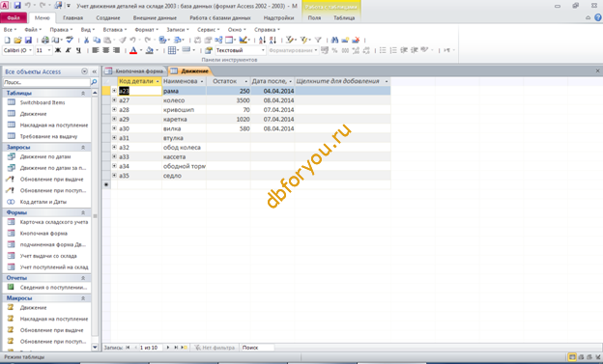Select the cell 3500 in Остаток column
This screenshot has width=603, height=364.
click(228, 100)
